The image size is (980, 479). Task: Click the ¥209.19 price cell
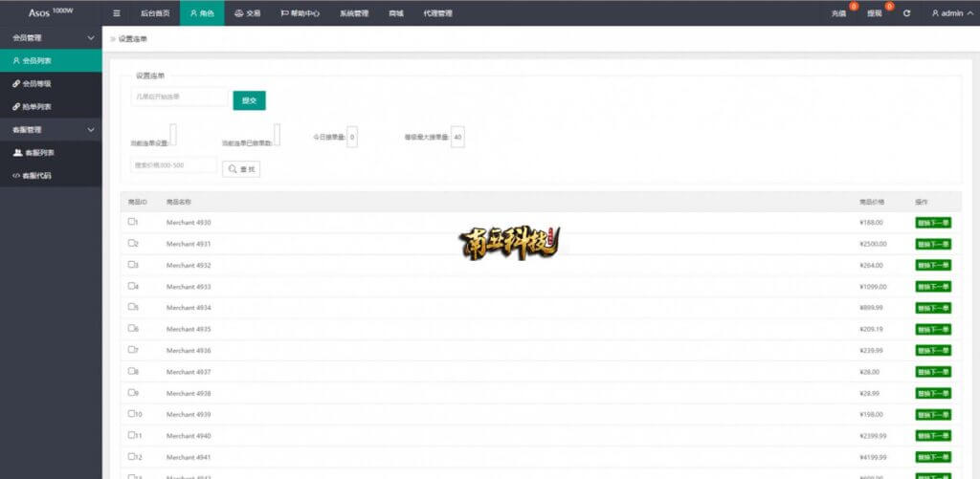[871, 329]
